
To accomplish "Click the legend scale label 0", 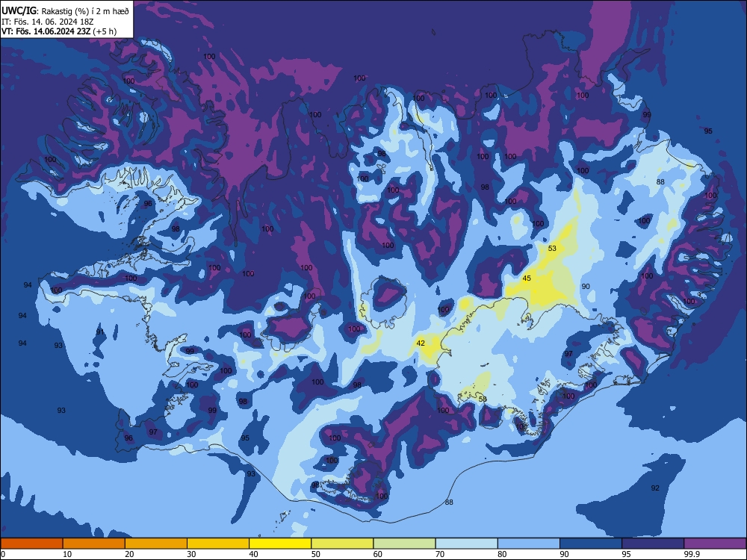I will [x=3, y=554].
